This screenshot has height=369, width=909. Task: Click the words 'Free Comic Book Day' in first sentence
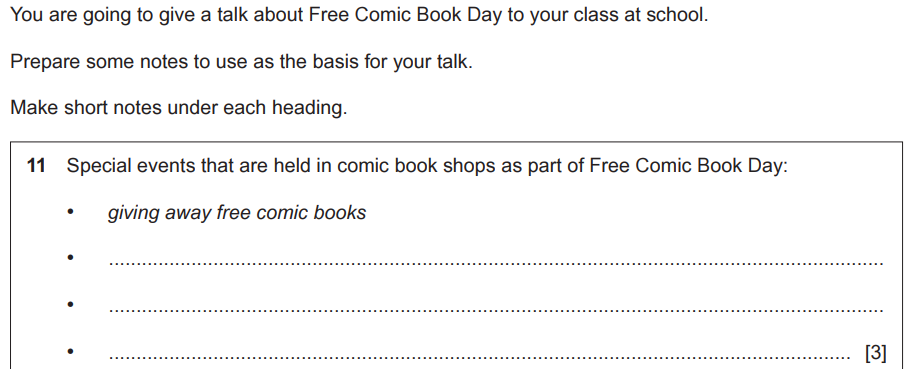point(405,16)
